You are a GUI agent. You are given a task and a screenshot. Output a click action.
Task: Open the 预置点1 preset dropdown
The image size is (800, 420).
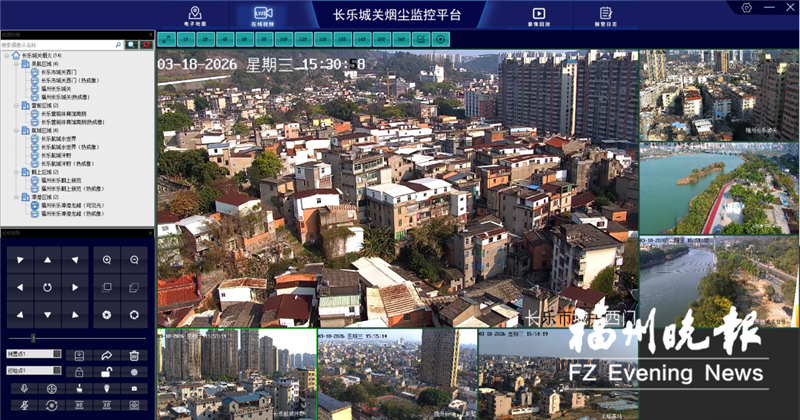58,355
